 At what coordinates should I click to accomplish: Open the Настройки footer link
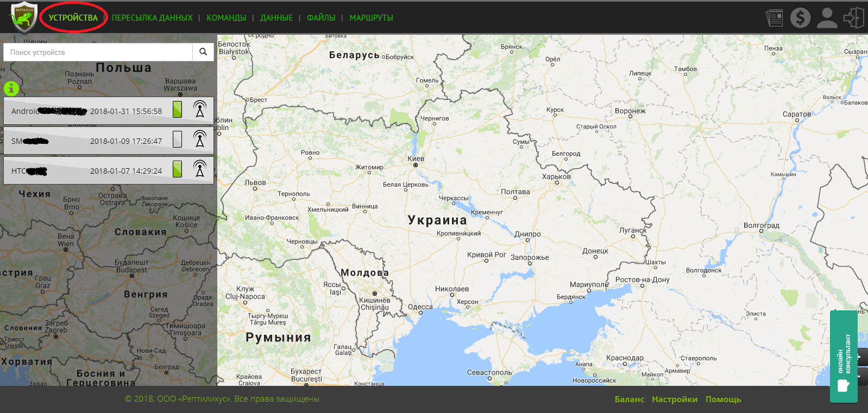point(675,399)
